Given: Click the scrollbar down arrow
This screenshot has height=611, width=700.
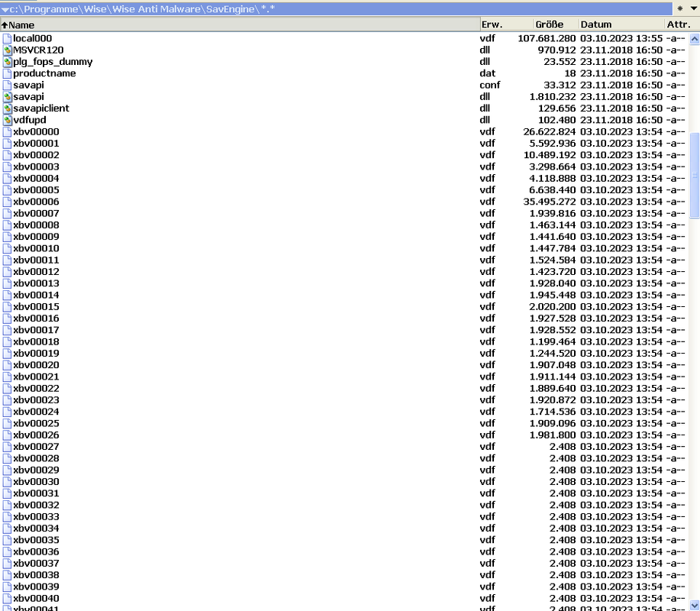Looking at the screenshot, I should click(x=694, y=605).
